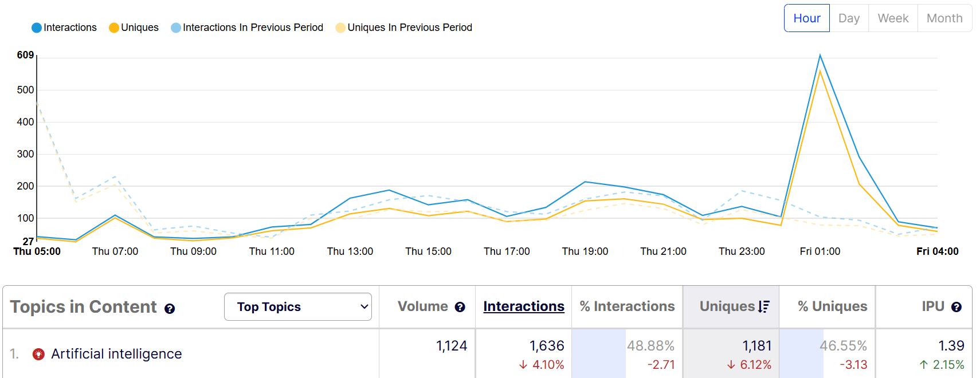The height and width of the screenshot is (378, 980).
Task: Sort by the Interactions column
Action: (523, 306)
